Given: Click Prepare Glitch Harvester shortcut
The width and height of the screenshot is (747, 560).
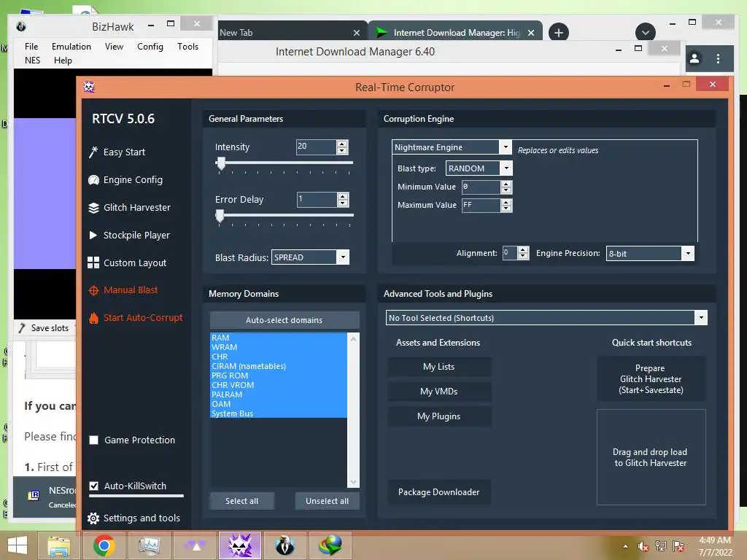Looking at the screenshot, I should tap(651, 379).
